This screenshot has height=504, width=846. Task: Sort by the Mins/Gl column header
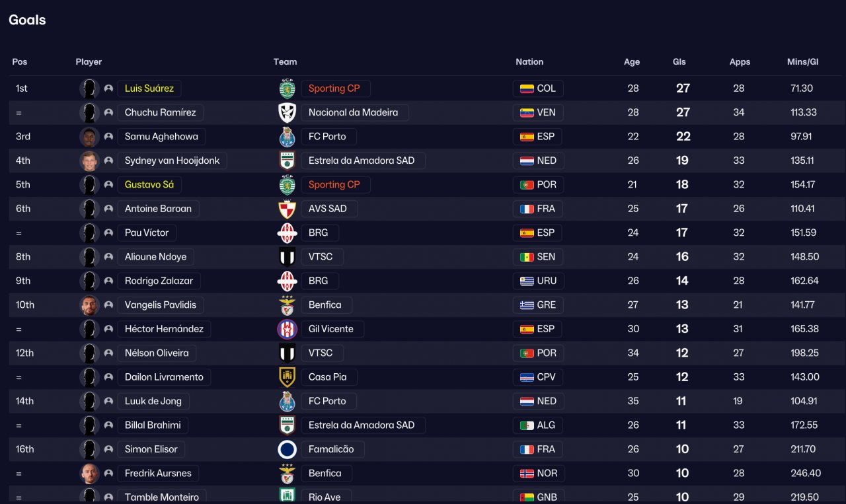click(x=802, y=62)
